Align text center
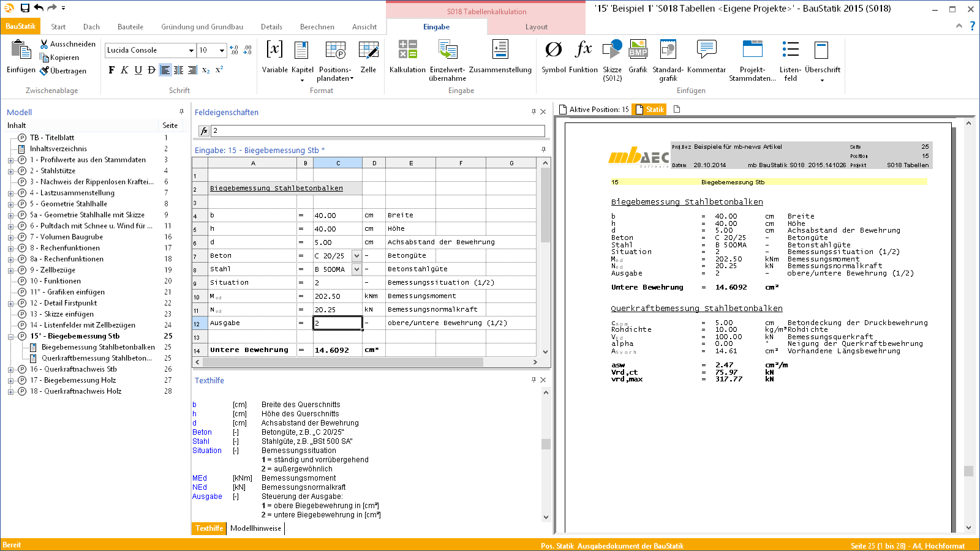This screenshot has height=551, width=980. pos(178,70)
